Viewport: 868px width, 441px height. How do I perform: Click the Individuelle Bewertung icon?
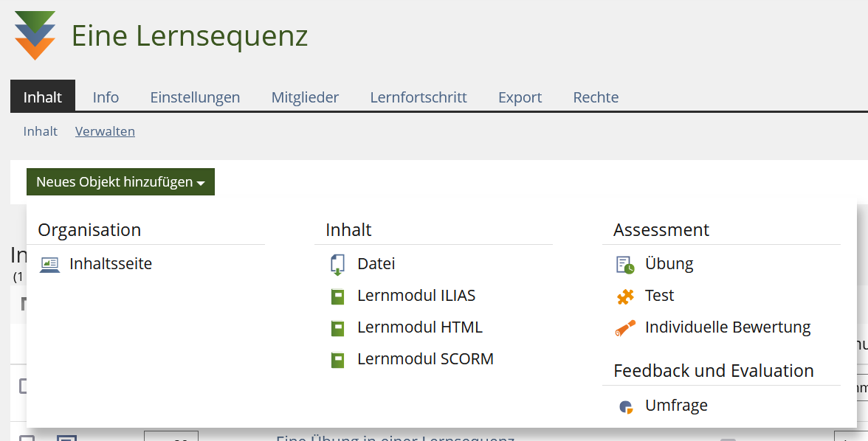point(625,328)
